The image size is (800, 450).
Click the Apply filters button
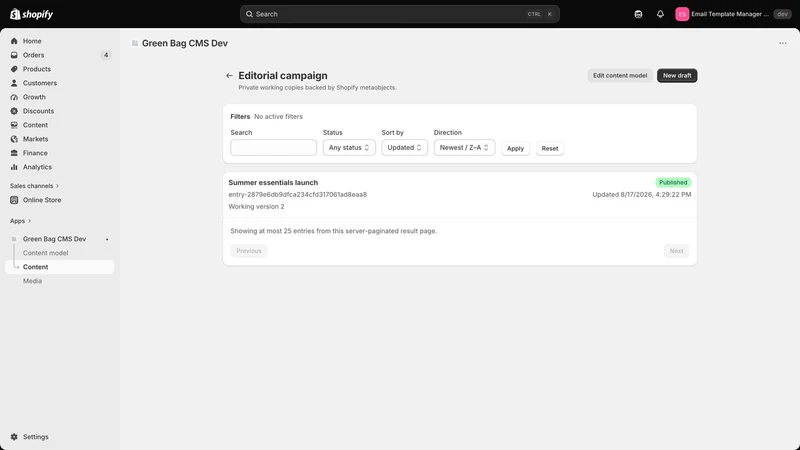(x=515, y=148)
